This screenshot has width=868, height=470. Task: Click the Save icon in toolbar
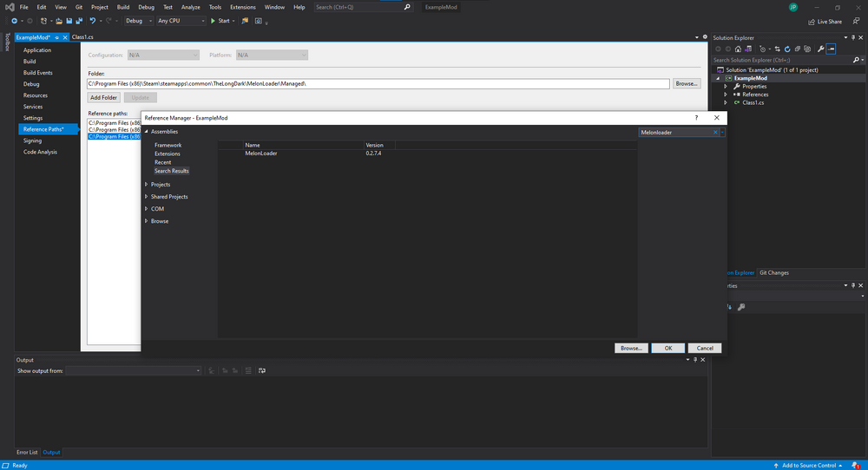click(x=69, y=21)
